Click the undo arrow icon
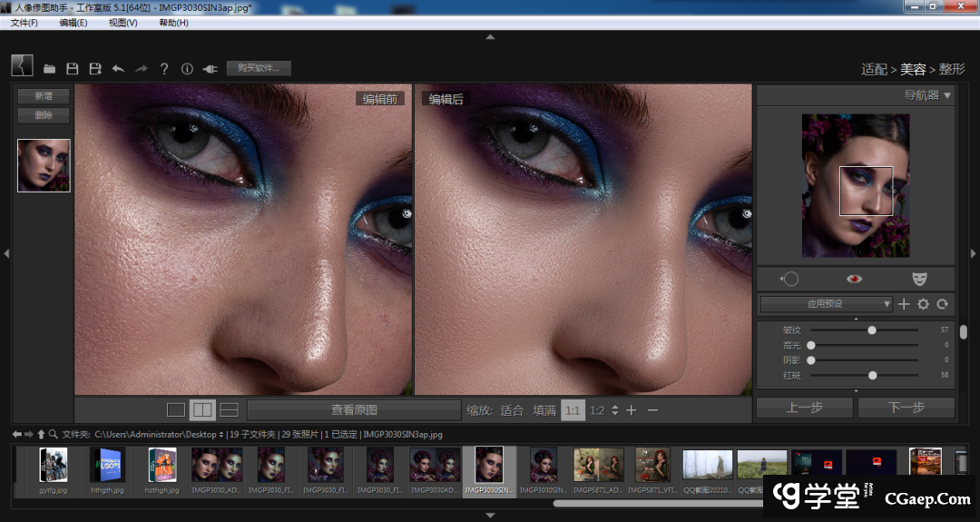Viewport: 980px width, 522px height. (118, 69)
